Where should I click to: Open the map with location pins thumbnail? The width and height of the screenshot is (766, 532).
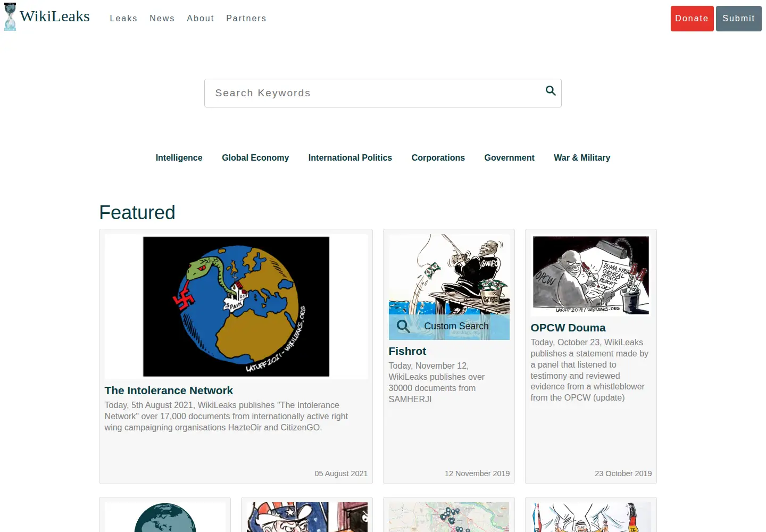point(449,517)
